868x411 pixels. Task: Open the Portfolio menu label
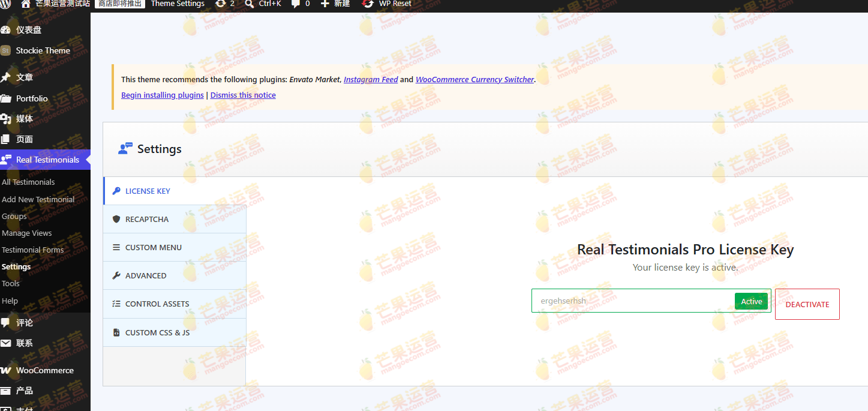pos(32,98)
